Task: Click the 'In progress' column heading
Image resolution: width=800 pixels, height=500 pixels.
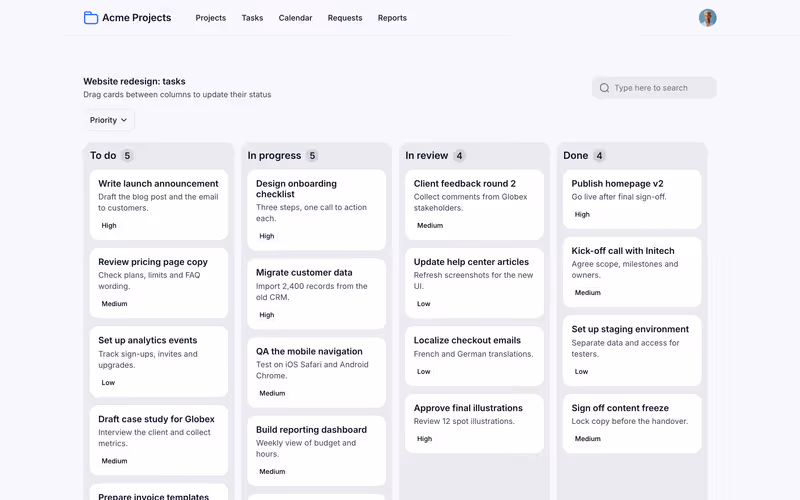Action: pos(274,156)
